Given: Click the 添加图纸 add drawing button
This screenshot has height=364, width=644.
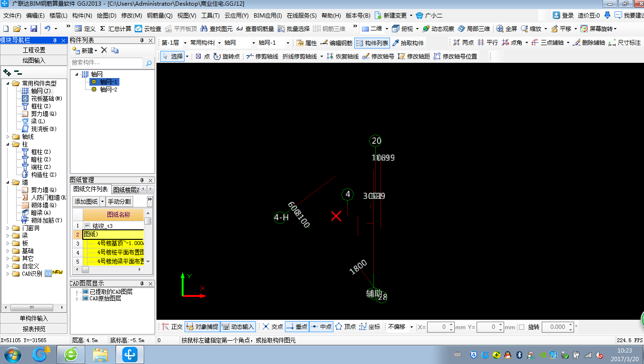Looking at the screenshot, I should tap(86, 201).
